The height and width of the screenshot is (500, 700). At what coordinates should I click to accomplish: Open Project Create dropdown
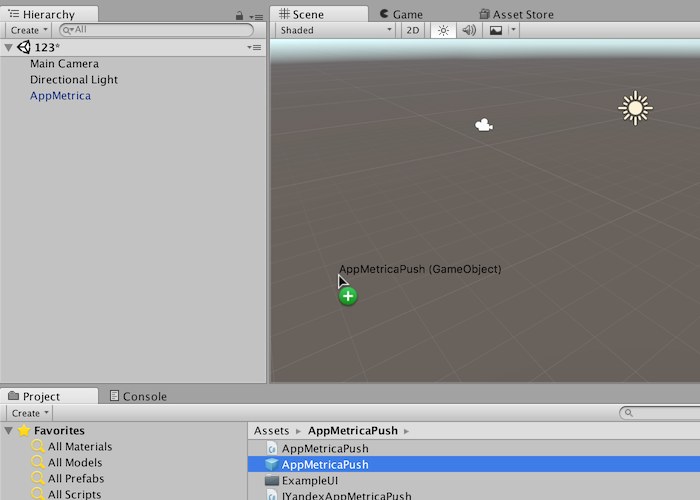click(29, 413)
